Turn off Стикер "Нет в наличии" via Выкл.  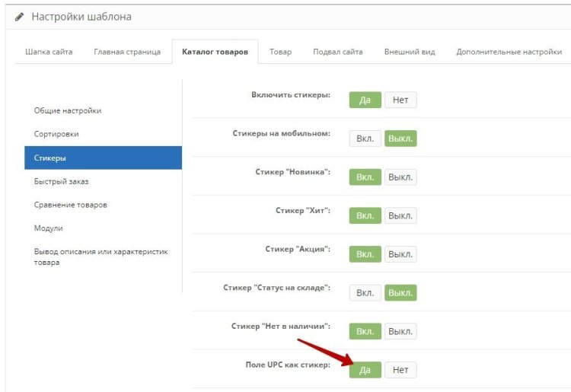tap(400, 331)
